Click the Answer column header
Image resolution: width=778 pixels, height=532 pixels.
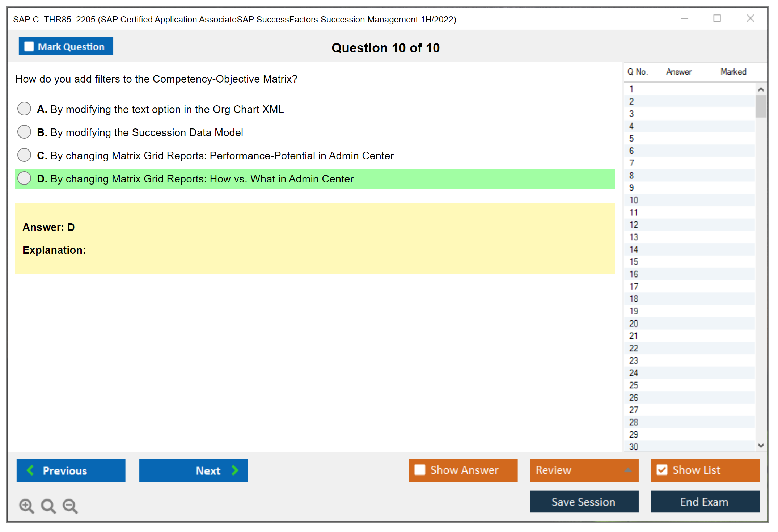pyautogui.click(x=678, y=72)
